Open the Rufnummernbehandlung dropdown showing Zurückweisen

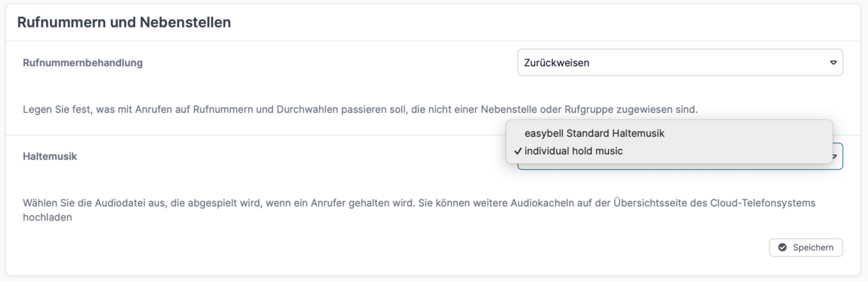681,63
